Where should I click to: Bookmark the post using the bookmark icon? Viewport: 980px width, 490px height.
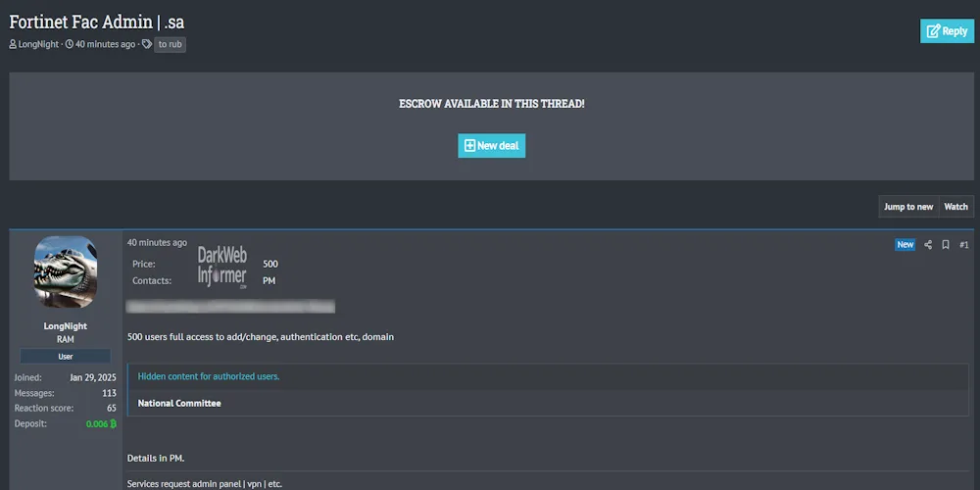(946, 245)
